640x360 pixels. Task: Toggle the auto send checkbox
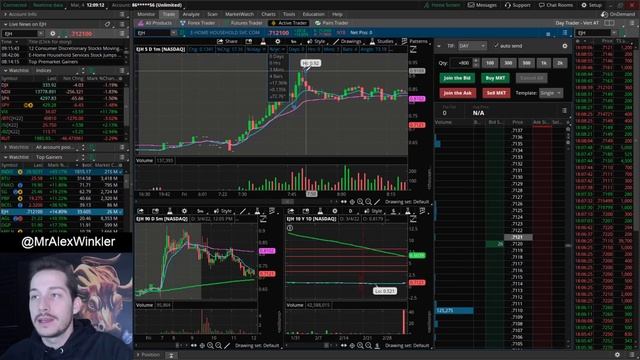[496, 46]
